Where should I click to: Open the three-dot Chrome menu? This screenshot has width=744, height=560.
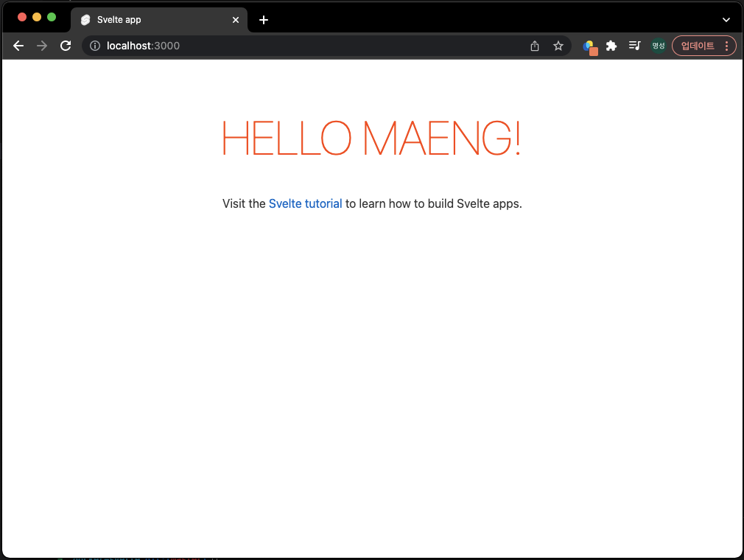pyautogui.click(x=726, y=46)
